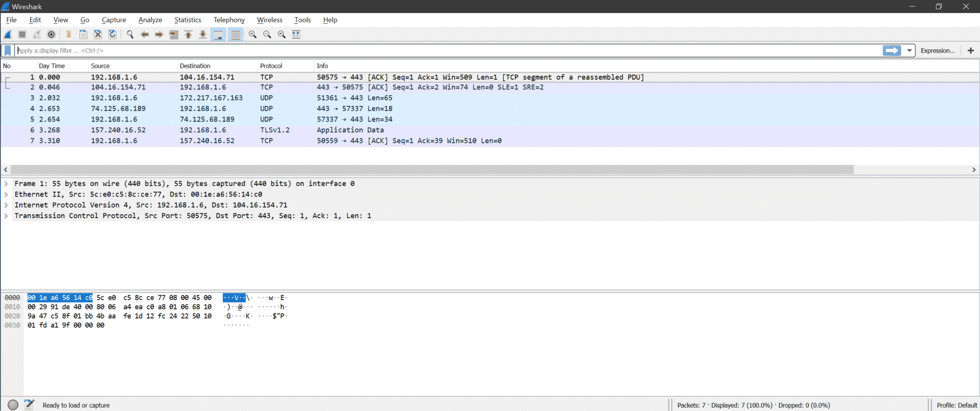Select packet 5 with Len=34
This screenshot has width=980, height=411.
click(x=490, y=120)
